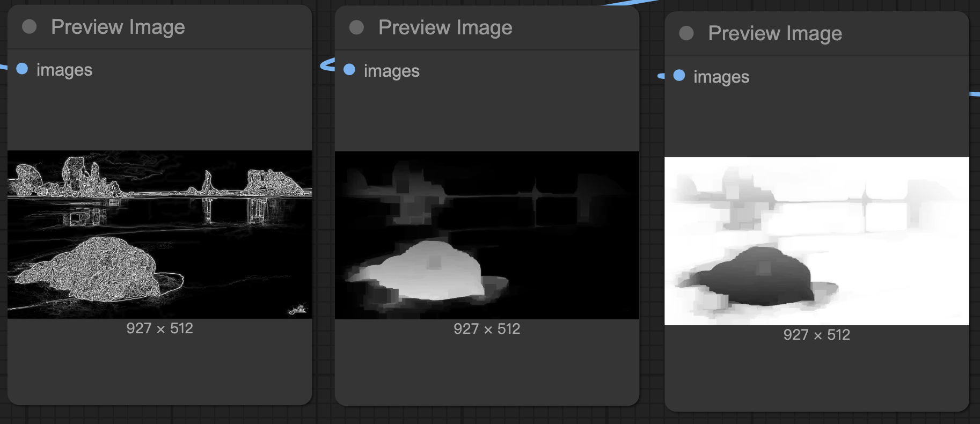Select the rightmost node's Preview Image title
The image size is (980, 424).
tap(774, 33)
